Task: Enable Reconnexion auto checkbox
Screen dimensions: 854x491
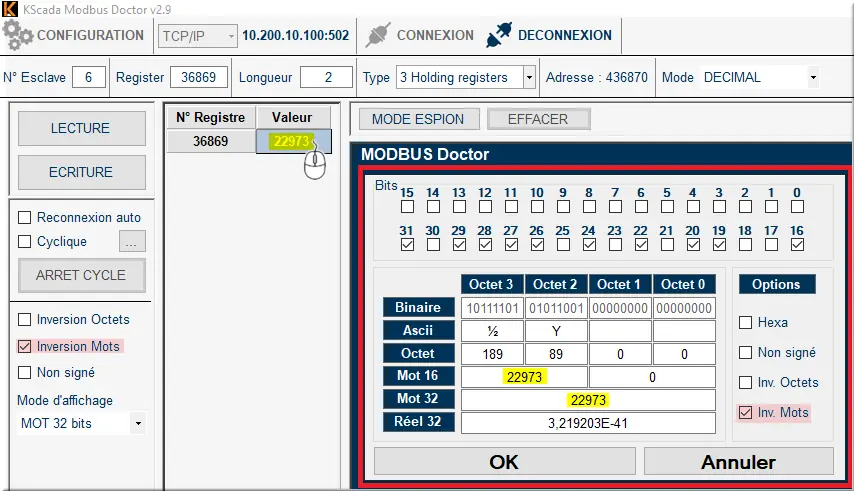Action: pos(25,218)
